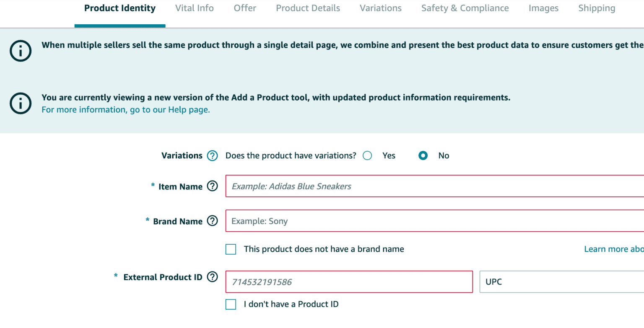Open the UPC product ID type dropdown
Viewport: 644px width, 328px height.
coord(561,282)
